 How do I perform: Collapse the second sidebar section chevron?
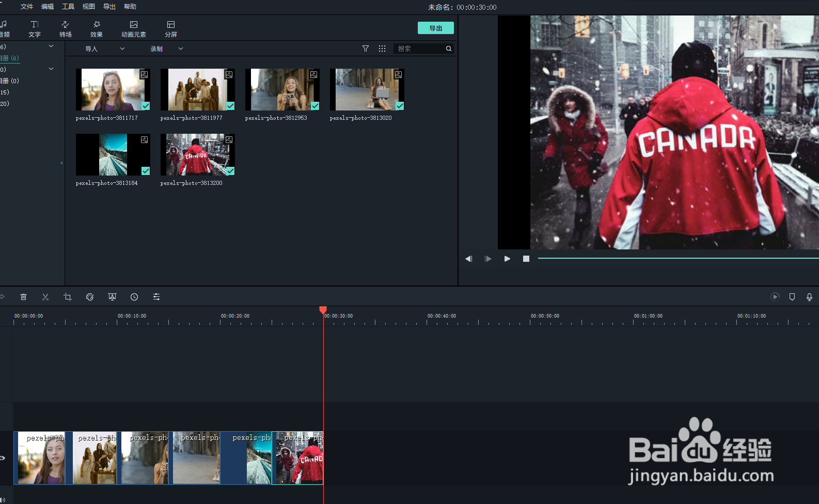click(51, 69)
